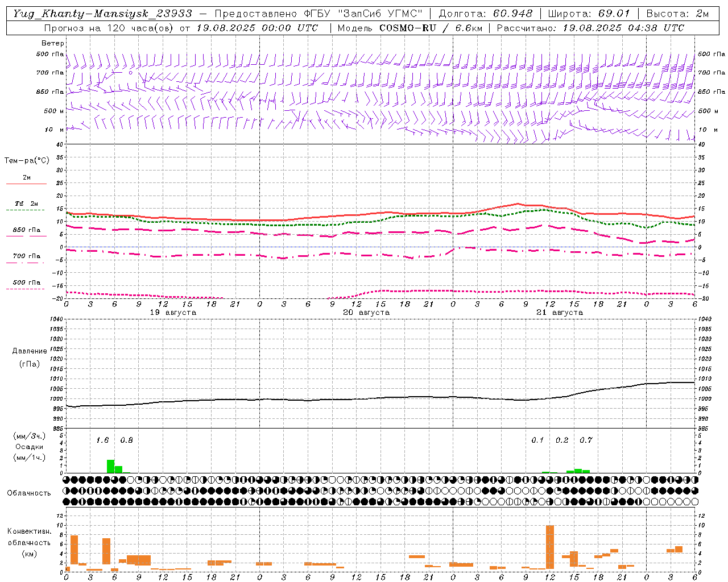
Task: Click the Прогноз на 120 часа(ов) text
Action: tap(110, 28)
